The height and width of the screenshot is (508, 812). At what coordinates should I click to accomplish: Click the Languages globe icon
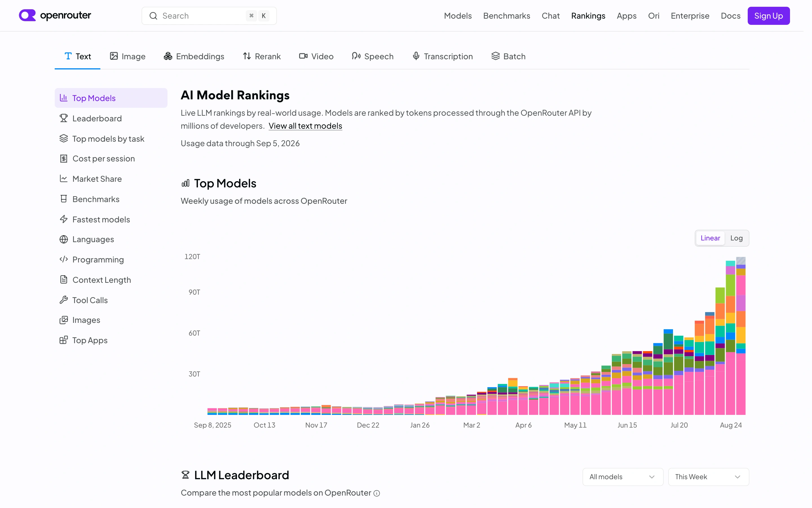pos(64,239)
